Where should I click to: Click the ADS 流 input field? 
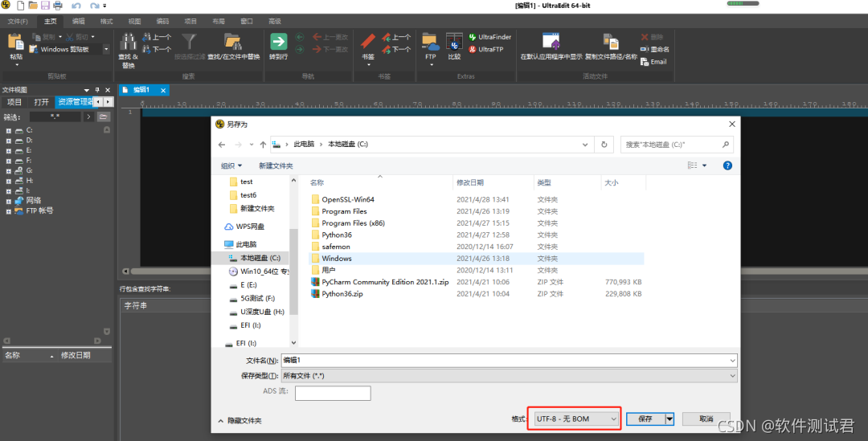(333, 393)
